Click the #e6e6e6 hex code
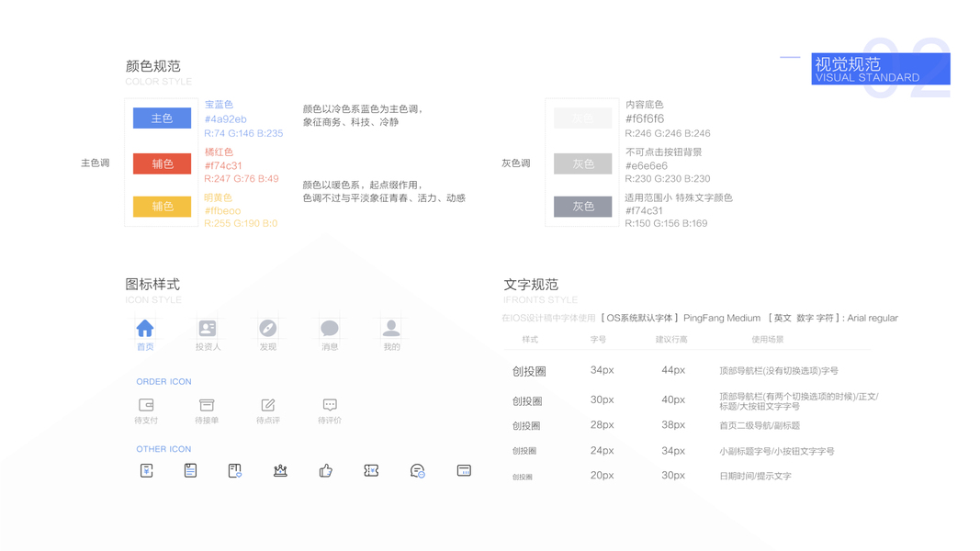The width and height of the screenshot is (980, 551). pos(647,165)
